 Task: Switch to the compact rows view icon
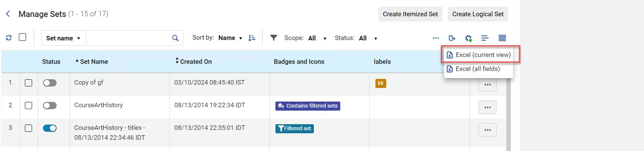click(485, 38)
